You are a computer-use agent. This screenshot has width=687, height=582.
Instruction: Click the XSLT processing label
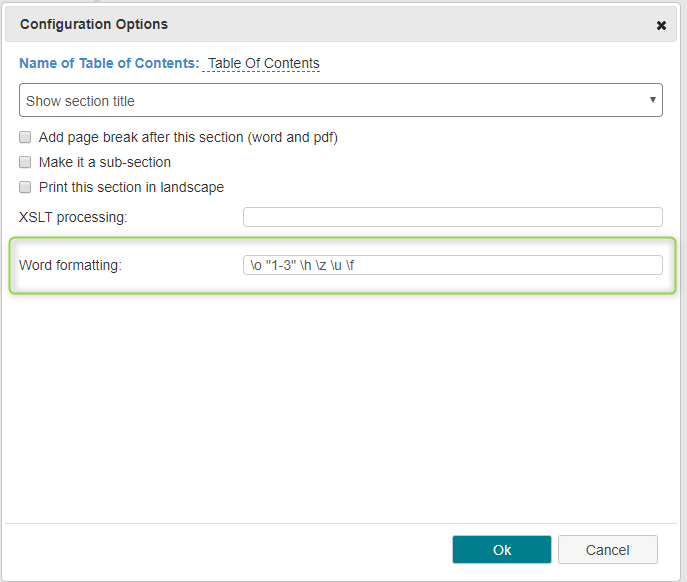[x=73, y=217]
